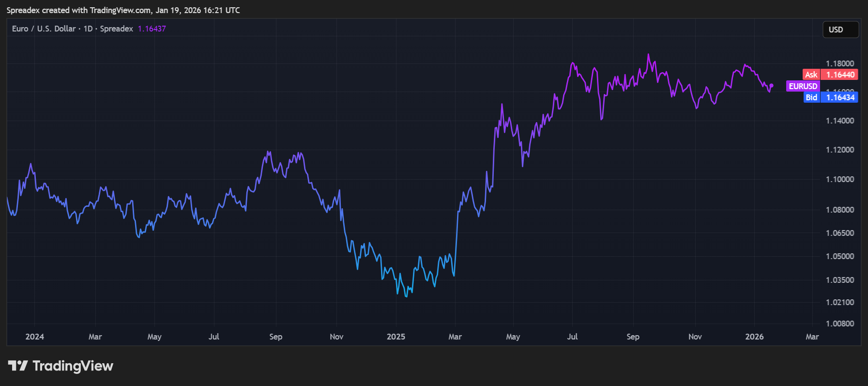Click the 1.08000 price axis label
The image size is (868, 386).
coord(840,210)
